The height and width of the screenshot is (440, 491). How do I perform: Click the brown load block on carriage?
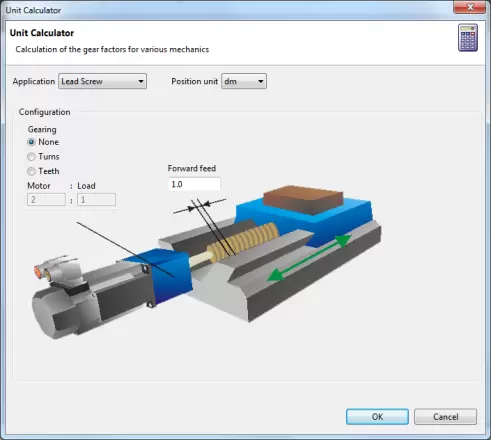pos(303,200)
